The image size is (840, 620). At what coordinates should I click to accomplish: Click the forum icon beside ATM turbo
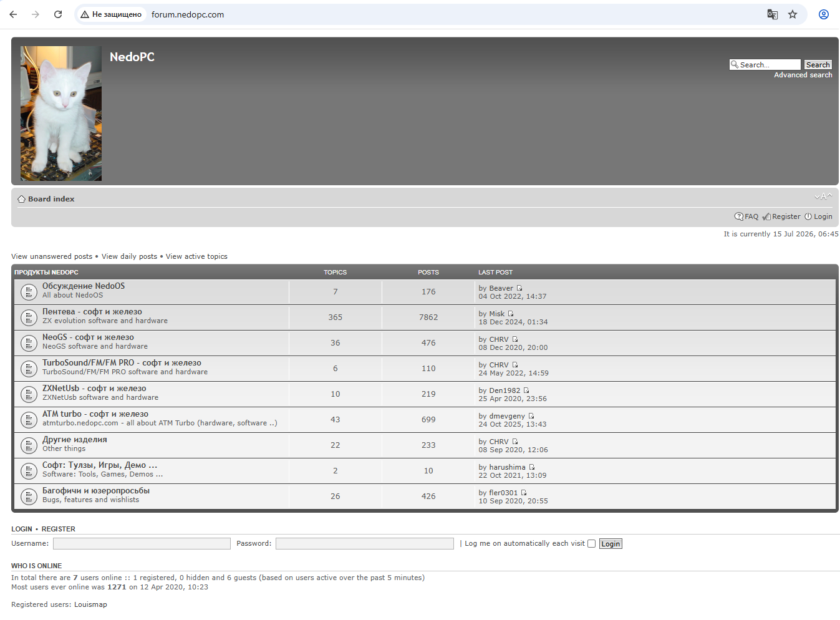click(29, 419)
